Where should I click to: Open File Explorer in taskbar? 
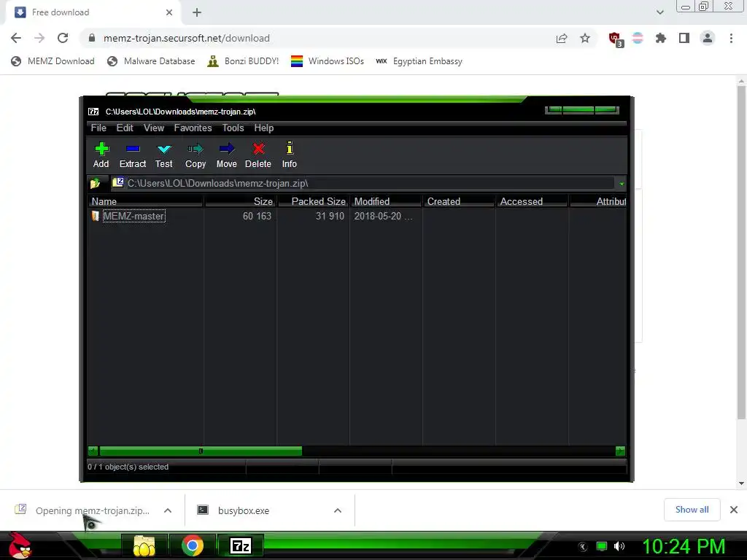tap(144, 546)
